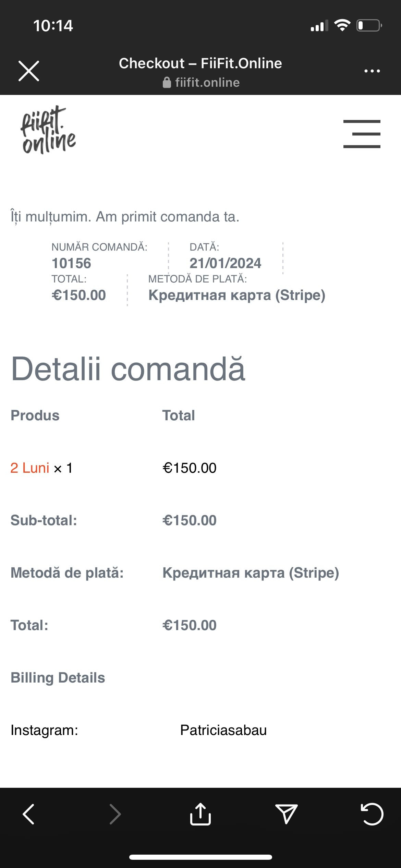Open the 2 Luni product link
401x868 pixels.
coord(30,468)
